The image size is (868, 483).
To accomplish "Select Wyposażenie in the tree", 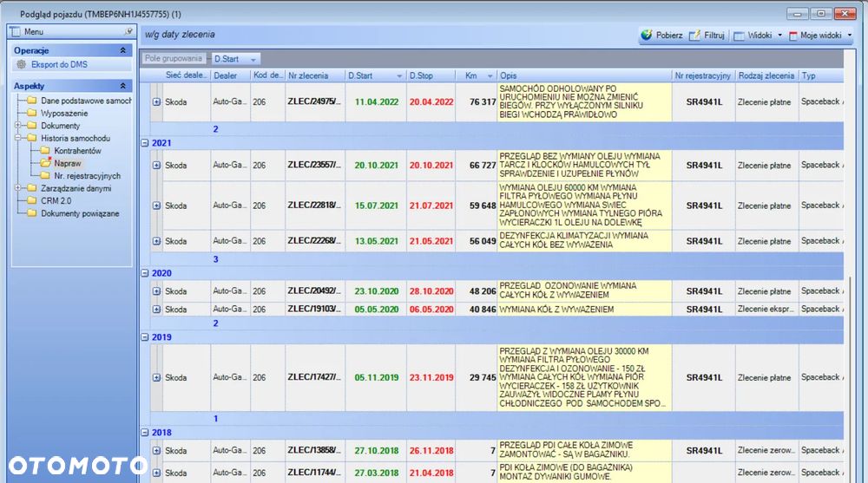I will point(64,113).
